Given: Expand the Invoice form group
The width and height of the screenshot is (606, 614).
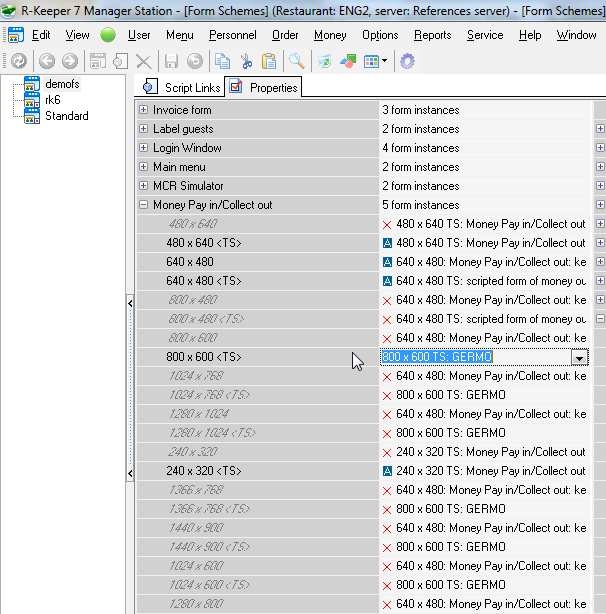Looking at the screenshot, I should coord(144,110).
